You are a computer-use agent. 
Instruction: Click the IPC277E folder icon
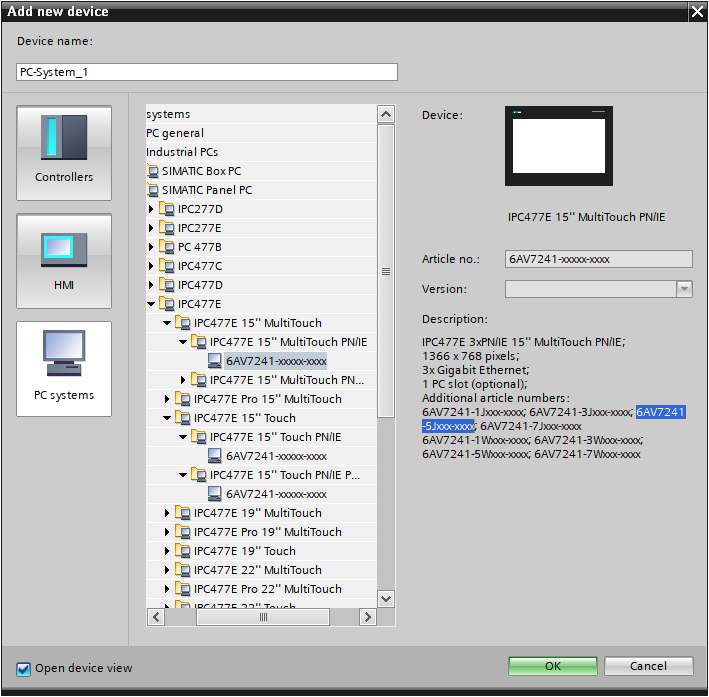click(166, 228)
